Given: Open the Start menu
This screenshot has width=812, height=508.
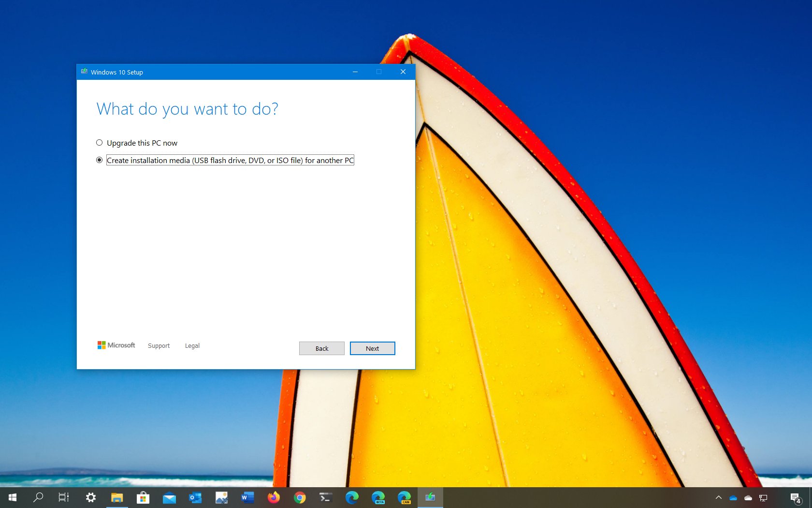Looking at the screenshot, I should coord(13,497).
